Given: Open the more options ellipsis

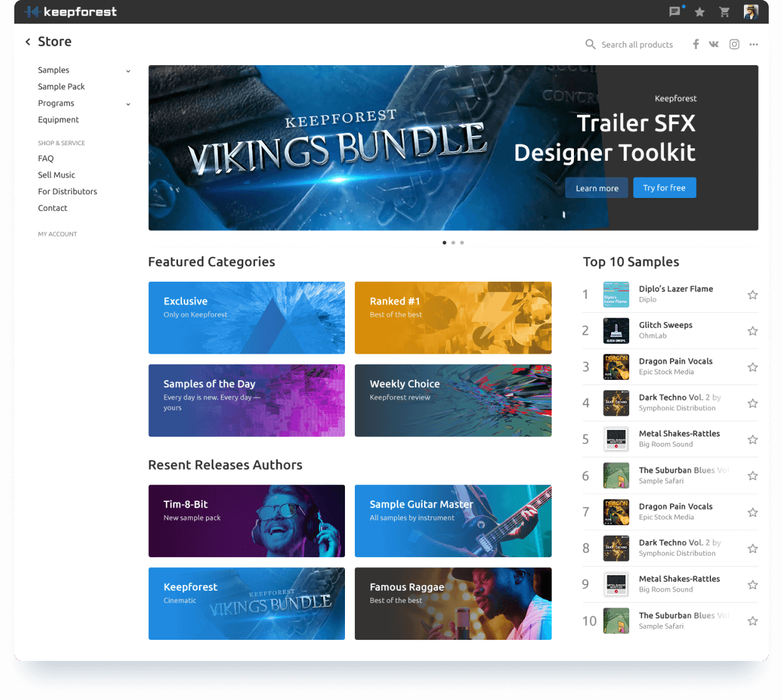Looking at the screenshot, I should coord(754,44).
